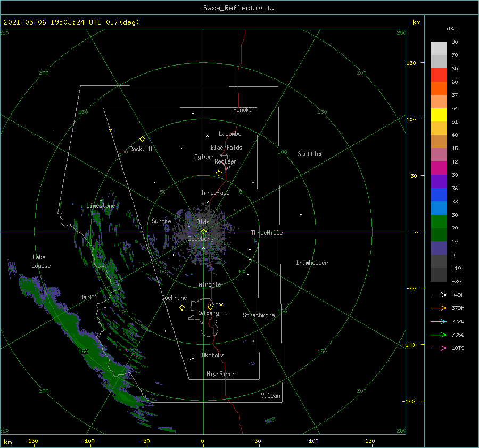Click the 7356 legend text
The width and height of the screenshot is (479, 448).
coord(458,335)
